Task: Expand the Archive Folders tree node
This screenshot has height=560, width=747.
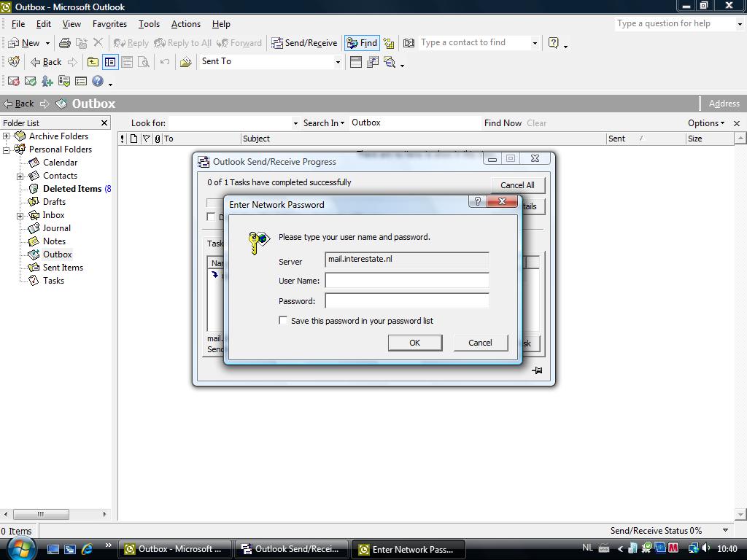Action: pyautogui.click(x=6, y=136)
